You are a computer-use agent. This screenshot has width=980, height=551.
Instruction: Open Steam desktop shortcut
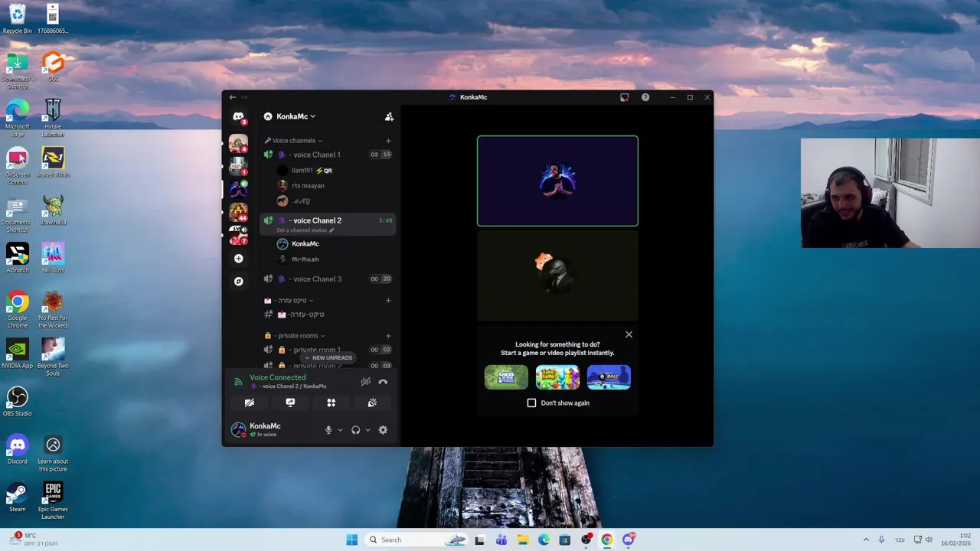(x=17, y=497)
